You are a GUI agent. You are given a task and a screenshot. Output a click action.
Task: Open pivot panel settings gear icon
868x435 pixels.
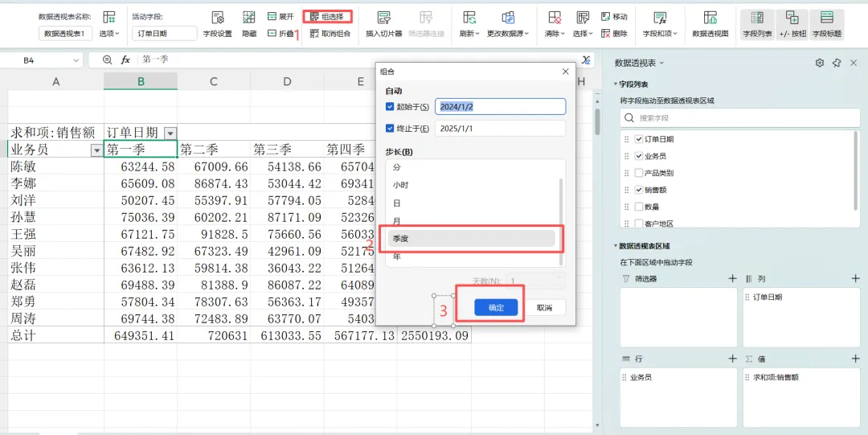point(820,63)
